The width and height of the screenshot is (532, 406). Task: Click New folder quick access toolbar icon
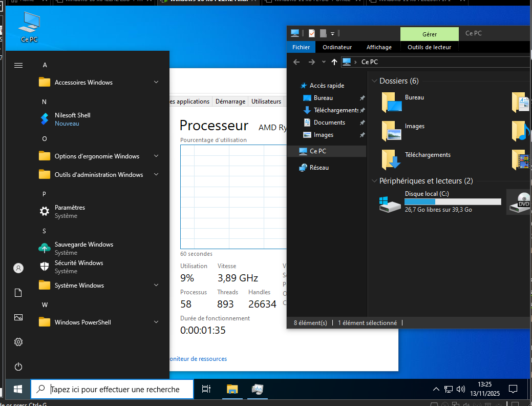coord(323,33)
